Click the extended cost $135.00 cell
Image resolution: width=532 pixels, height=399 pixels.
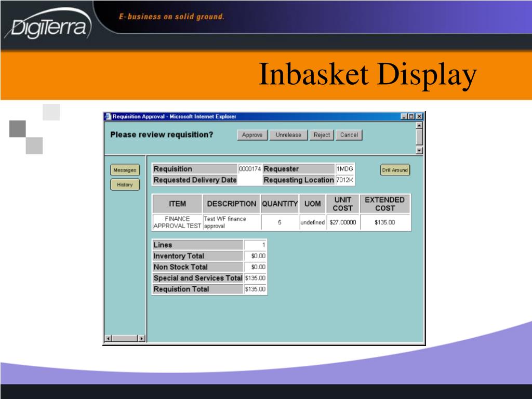385,222
